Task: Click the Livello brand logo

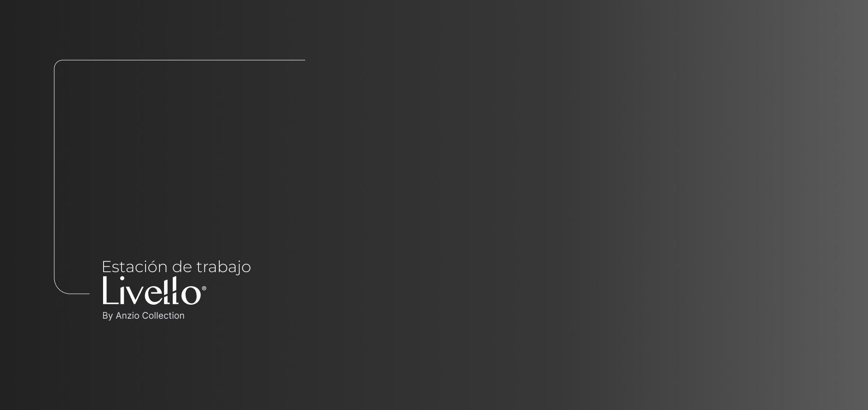Action: [x=154, y=291]
